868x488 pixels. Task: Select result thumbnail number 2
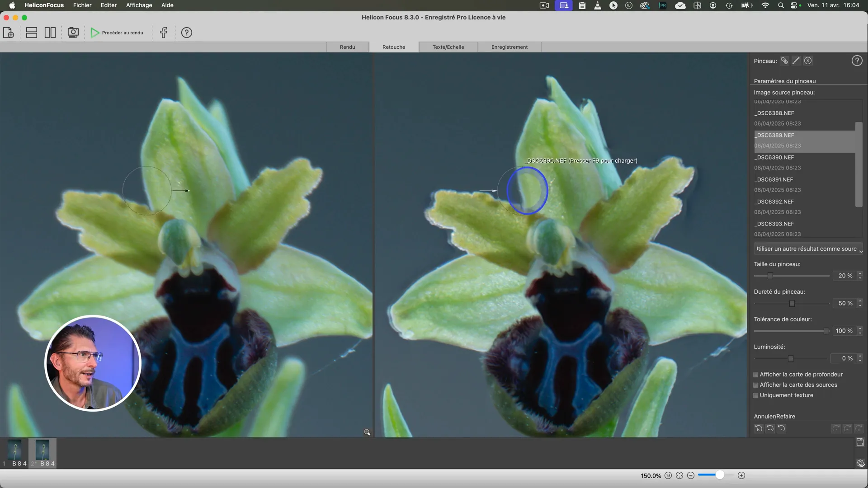[42, 453]
